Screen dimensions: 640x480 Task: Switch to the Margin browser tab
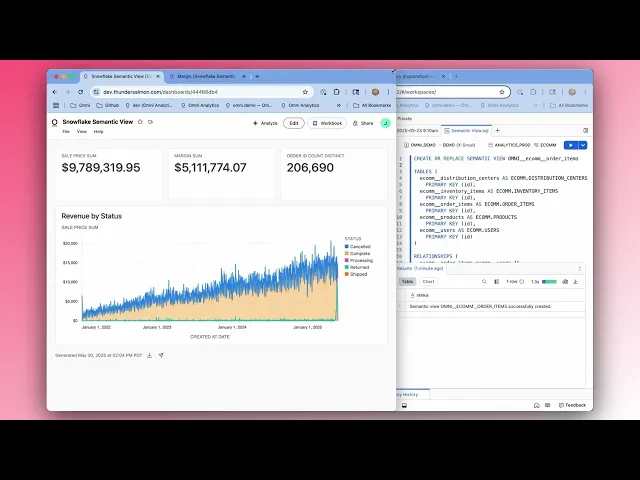pyautogui.click(x=207, y=76)
